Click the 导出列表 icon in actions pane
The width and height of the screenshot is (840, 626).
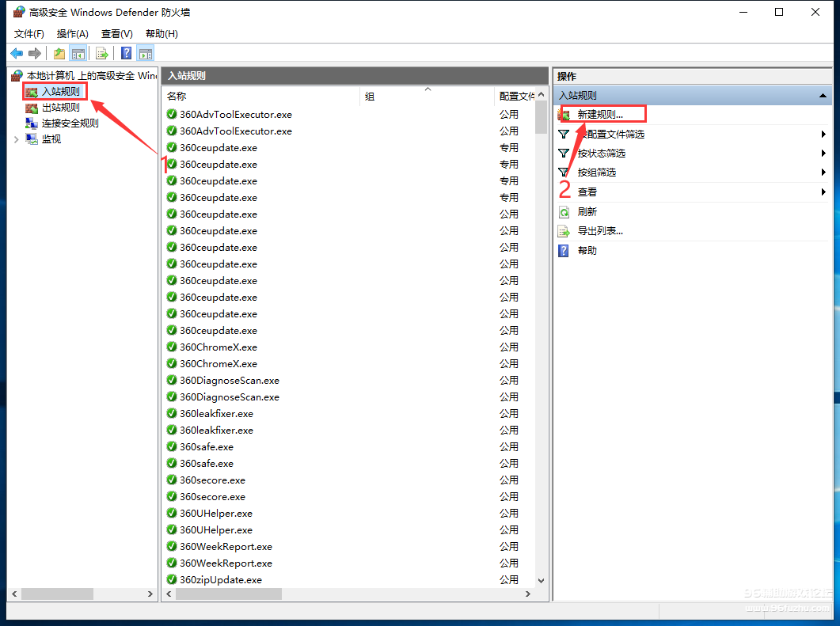coord(564,231)
